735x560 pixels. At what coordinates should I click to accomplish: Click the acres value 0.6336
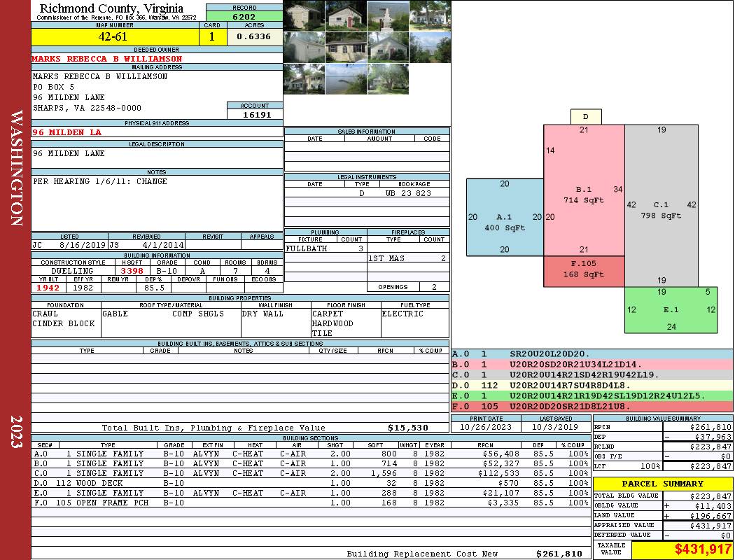[255, 36]
